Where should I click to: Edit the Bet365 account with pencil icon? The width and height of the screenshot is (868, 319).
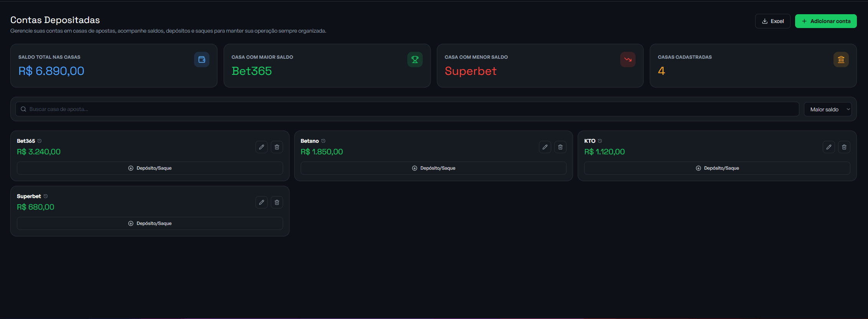(x=262, y=147)
